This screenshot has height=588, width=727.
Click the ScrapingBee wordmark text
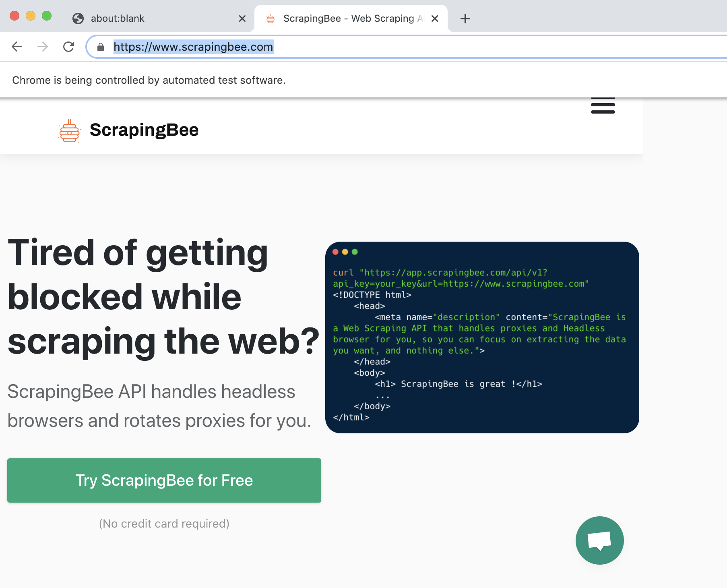coord(143,130)
